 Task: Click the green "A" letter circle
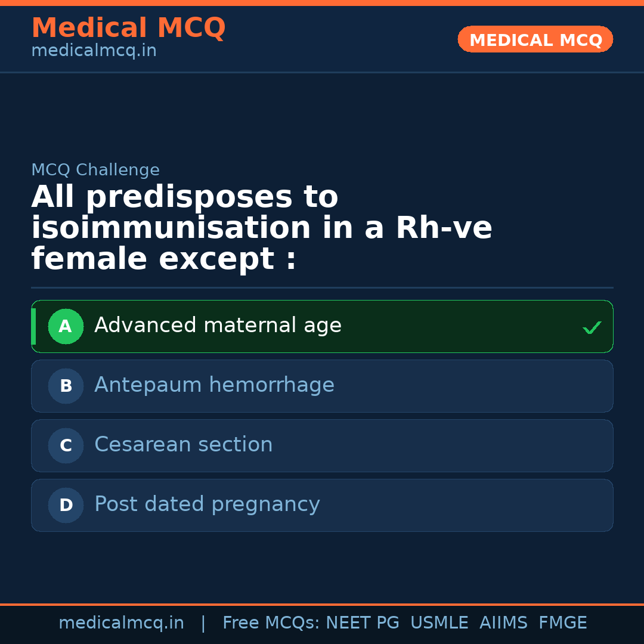(66, 326)
